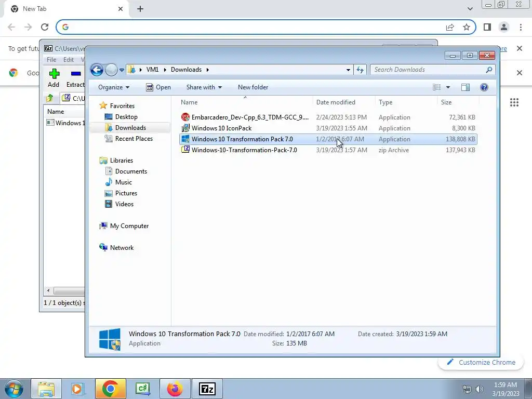Screen dimensions: 532x399
Task: Sort files by Name column
Action: (245, 102)
